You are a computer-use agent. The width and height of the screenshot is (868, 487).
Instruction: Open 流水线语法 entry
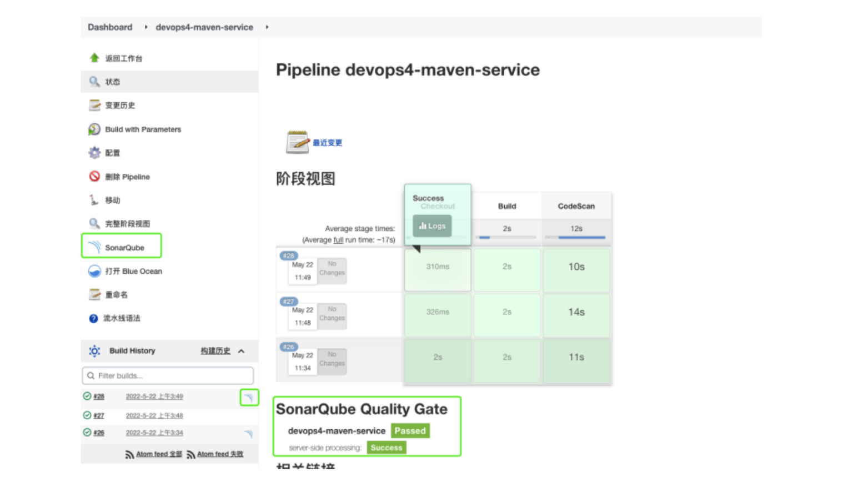pos(122,318)
